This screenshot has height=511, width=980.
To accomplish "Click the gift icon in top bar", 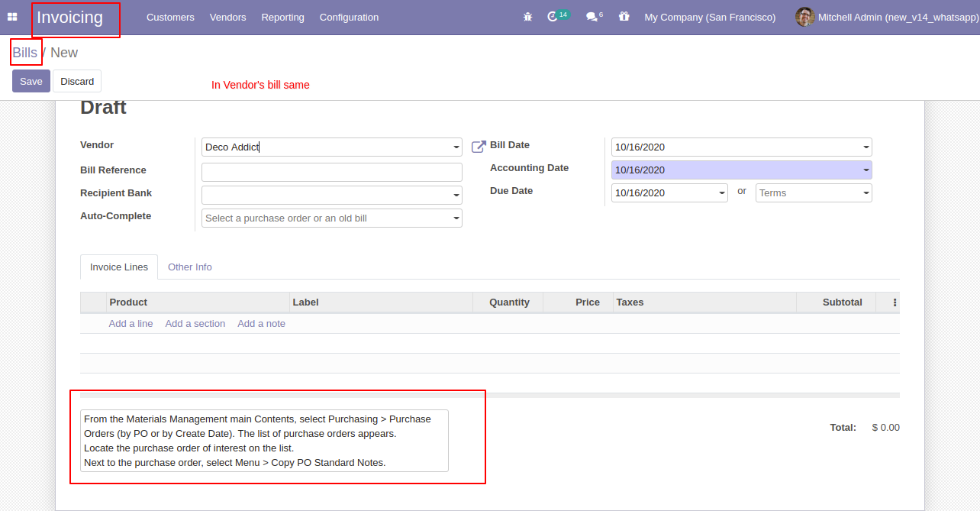I will [624, 17].
